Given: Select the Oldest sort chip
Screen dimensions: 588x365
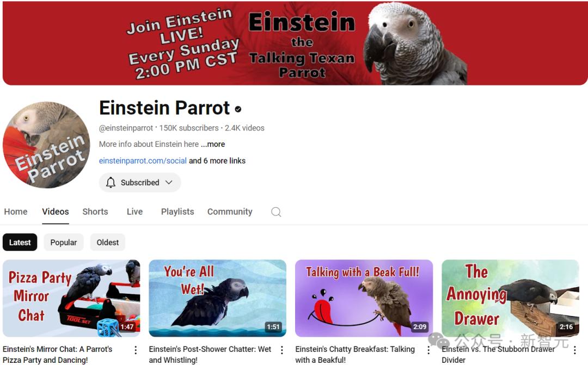Looking at the screenshot, I should pos(108,243).
